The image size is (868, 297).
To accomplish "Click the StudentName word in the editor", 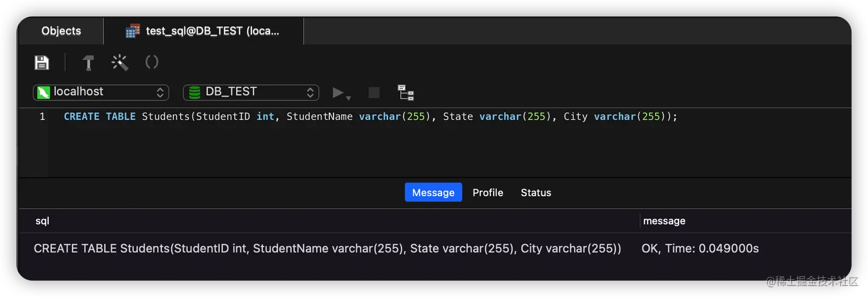I will point(320,116).
